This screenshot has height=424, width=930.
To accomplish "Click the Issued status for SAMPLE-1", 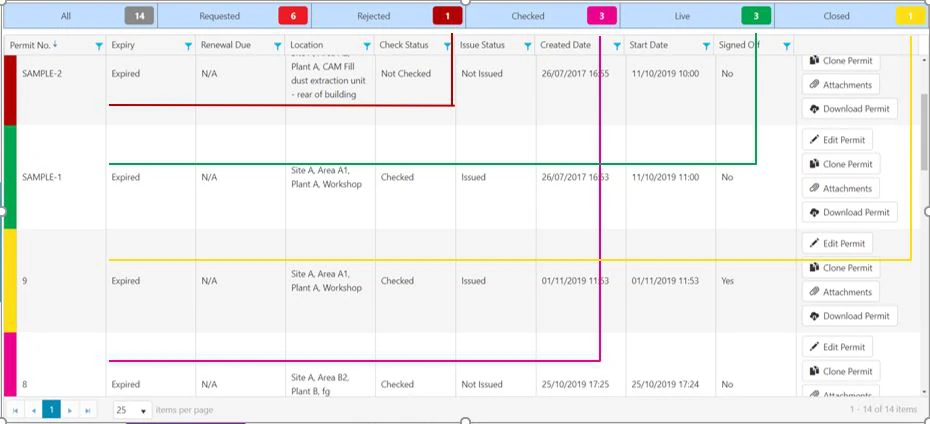I will click(x=473, y=177).
